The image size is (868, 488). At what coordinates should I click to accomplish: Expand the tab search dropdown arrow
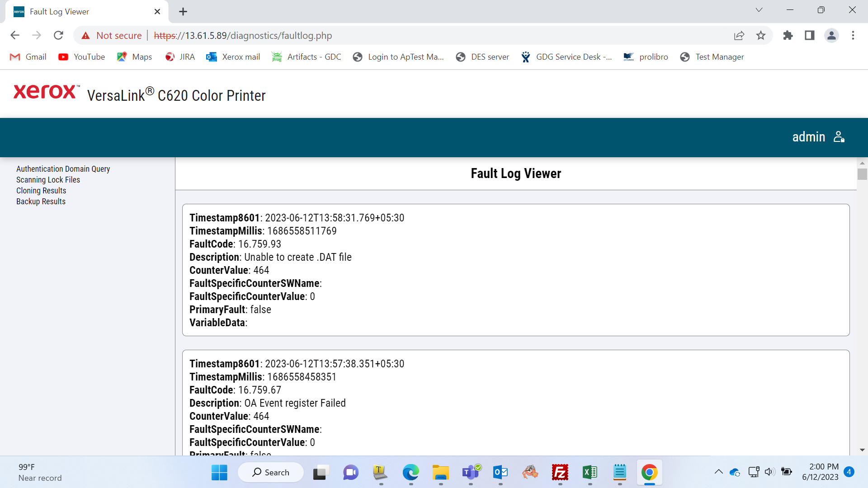click(759, 10)
